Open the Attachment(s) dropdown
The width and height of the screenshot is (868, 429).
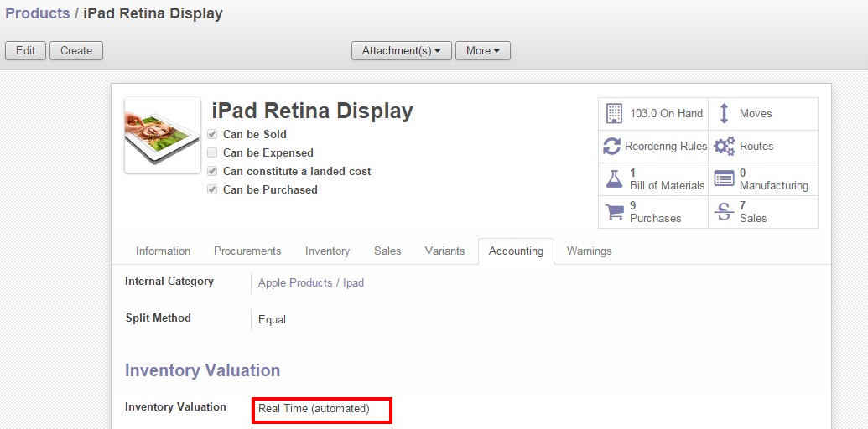(402, 51)
